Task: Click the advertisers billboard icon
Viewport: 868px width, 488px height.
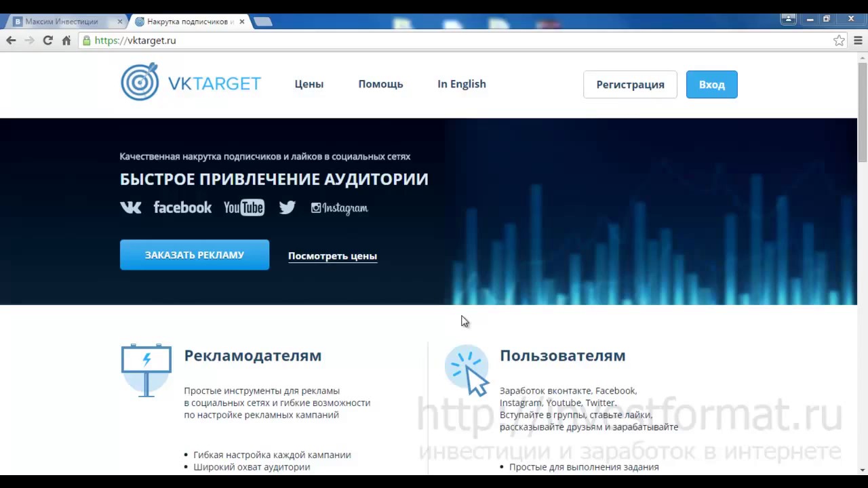Action: pos(146,369)
